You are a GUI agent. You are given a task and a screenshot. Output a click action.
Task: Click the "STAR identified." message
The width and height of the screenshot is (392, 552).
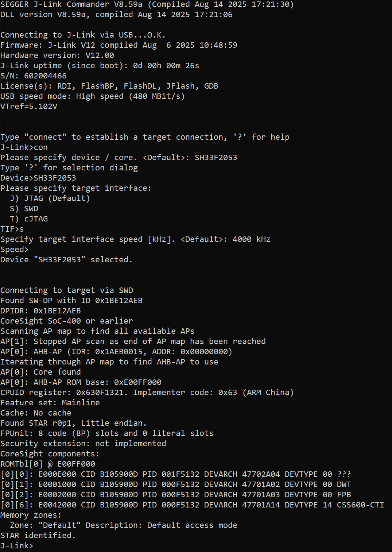(38, 535)
